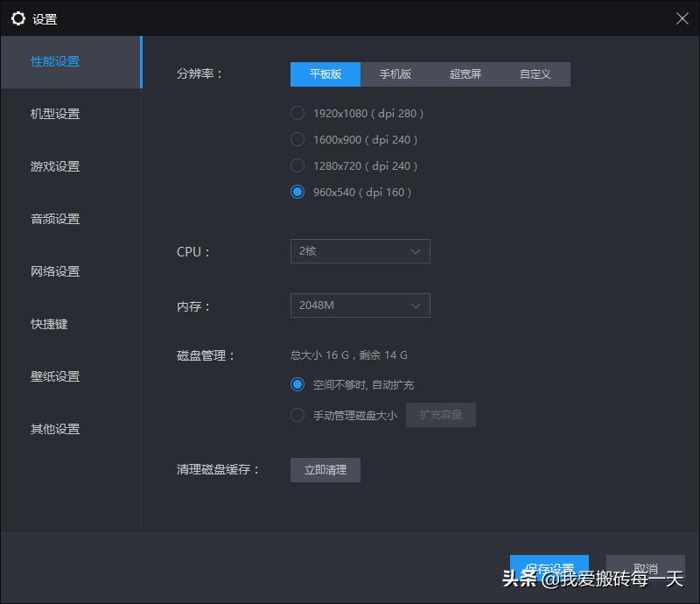The width and height of the screenshot is (700, 604).
Task: Click the 保存设置 save settings button
Action: click(549, 567)
